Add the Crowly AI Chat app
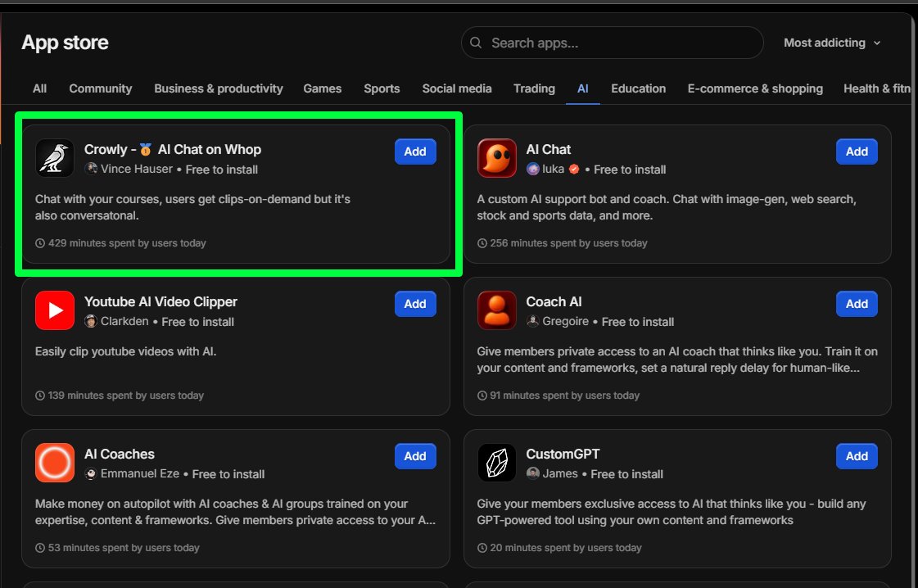The image size is (918, 588). (x=415, y=152)
